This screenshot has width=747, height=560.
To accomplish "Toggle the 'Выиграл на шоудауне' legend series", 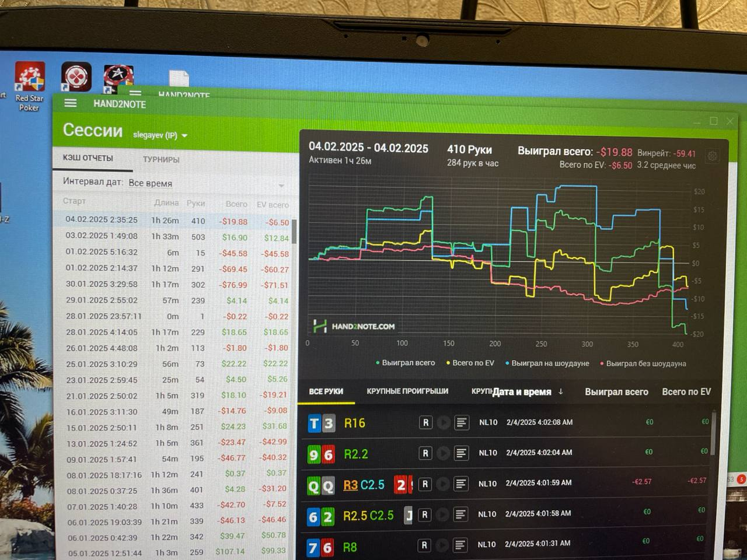I will tap(547, 363).
